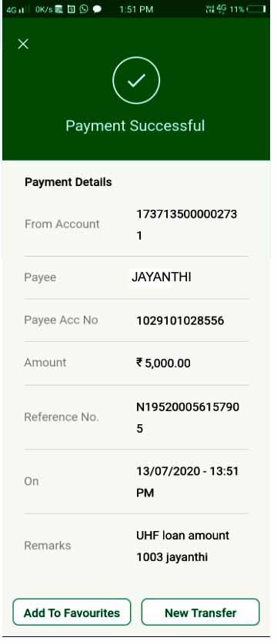277x644 pixels.
Task: Tap the payee name JAYANTHI
Action: click(x=161, y=277)
